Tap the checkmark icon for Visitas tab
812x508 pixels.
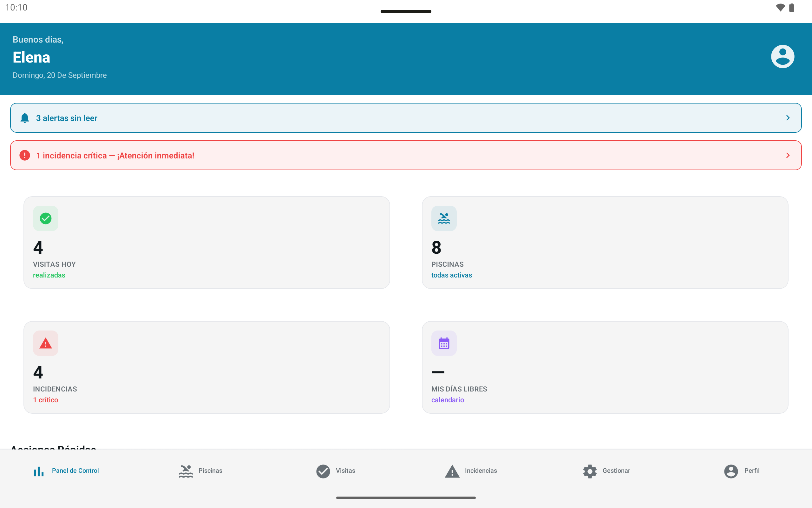tap(323, 471)
